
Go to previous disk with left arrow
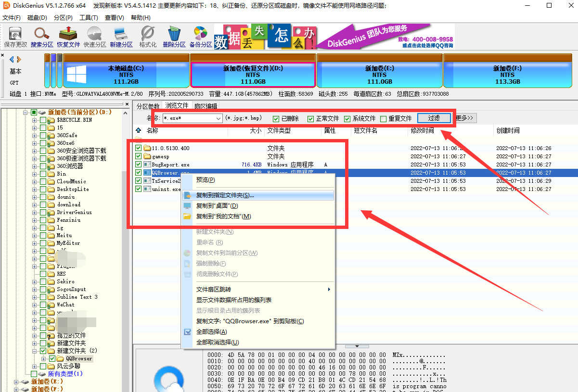point(12,59)
